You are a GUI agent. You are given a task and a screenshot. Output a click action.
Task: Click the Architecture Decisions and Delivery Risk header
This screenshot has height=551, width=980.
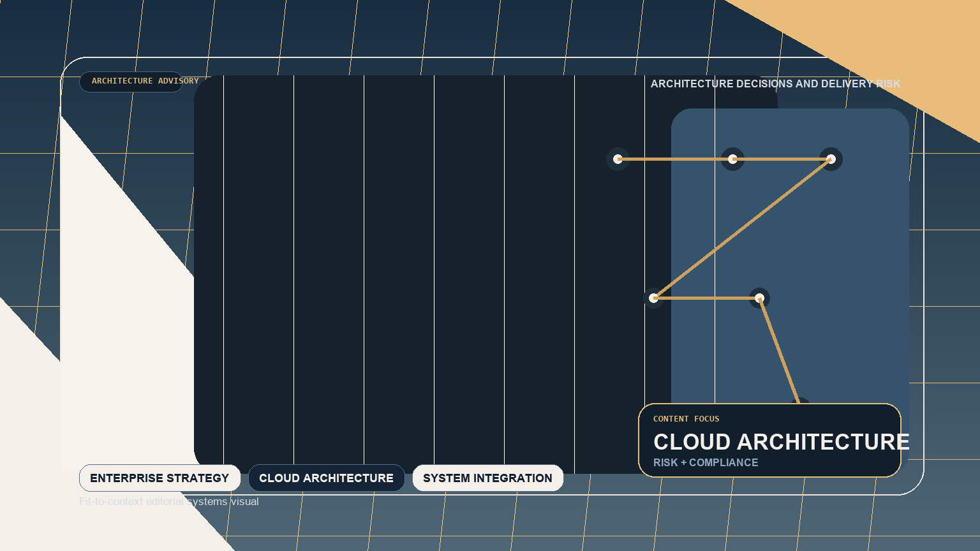pos(775,84)
